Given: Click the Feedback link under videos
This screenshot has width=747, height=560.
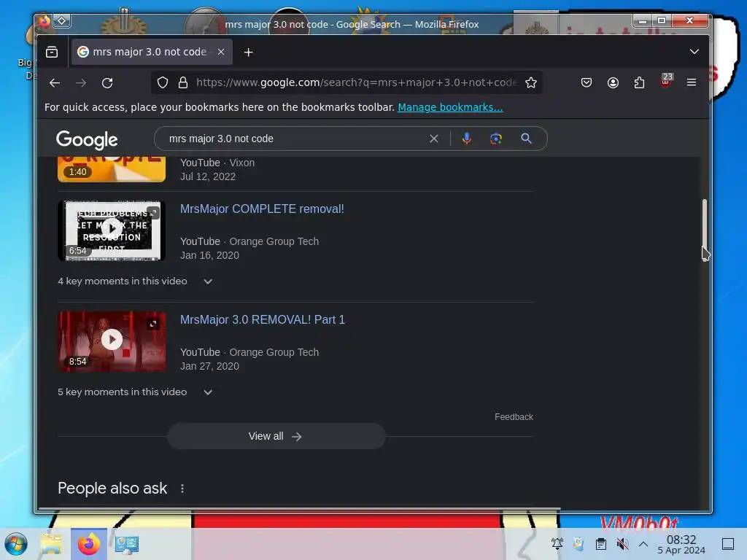Looking at the screenshot, I should pyautogui.click(x=514, y=416).
